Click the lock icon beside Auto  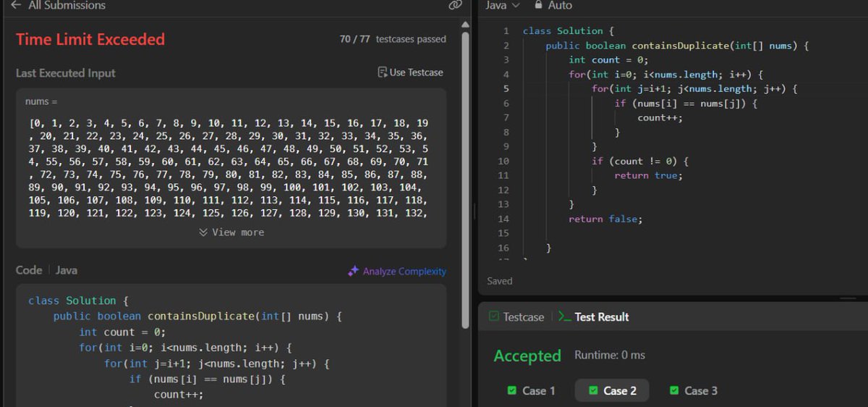point(538,5)
